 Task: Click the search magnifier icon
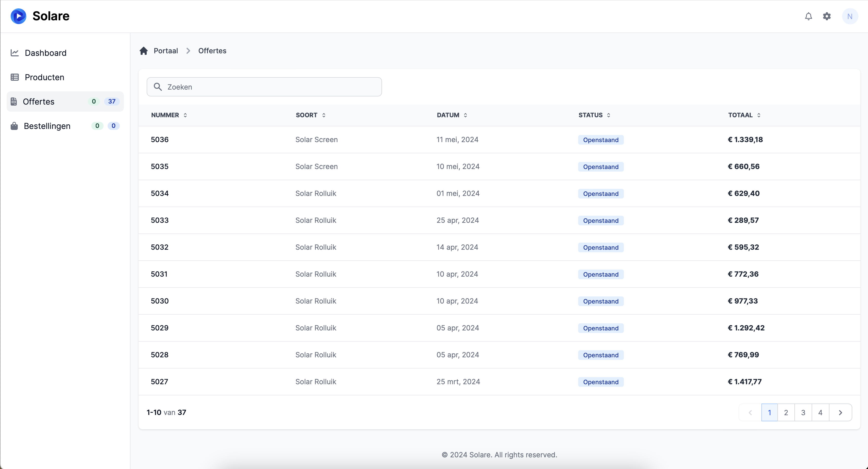(158, 87)
